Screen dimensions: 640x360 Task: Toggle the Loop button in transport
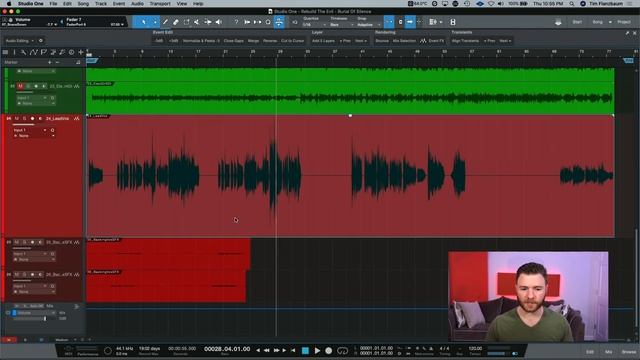(x=342, y=350)
